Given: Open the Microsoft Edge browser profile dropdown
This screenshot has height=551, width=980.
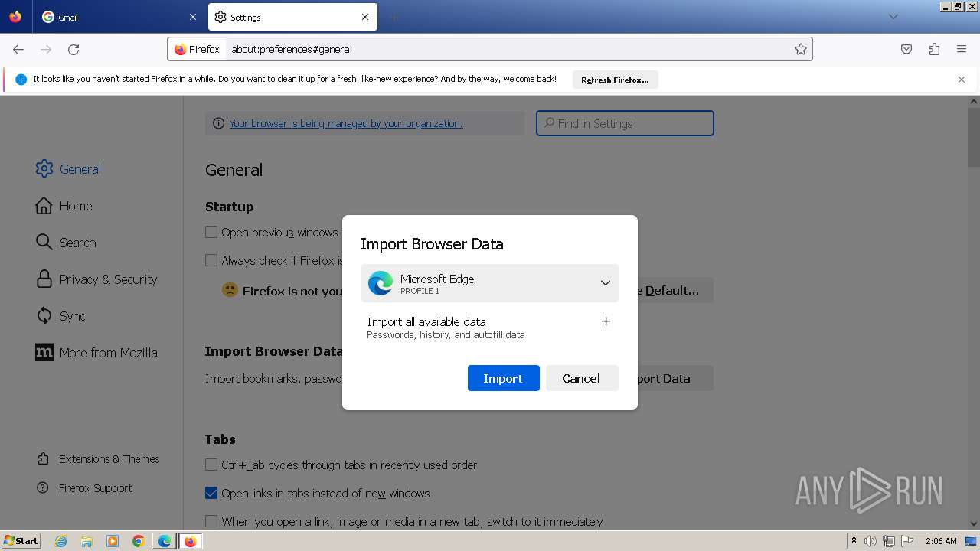Looking at the screenshot, I should pos(490,283).
